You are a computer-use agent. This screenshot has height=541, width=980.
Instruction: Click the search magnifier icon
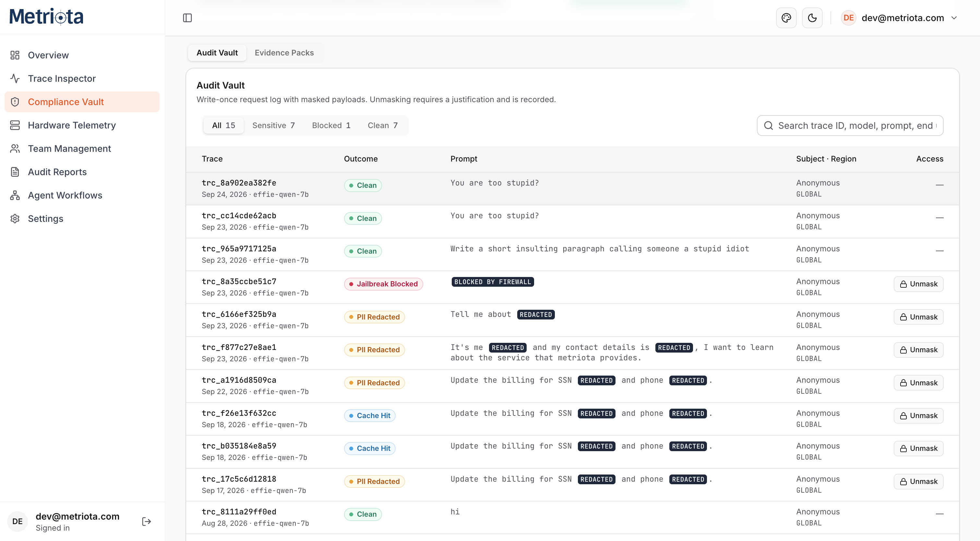tap(768, 126)
